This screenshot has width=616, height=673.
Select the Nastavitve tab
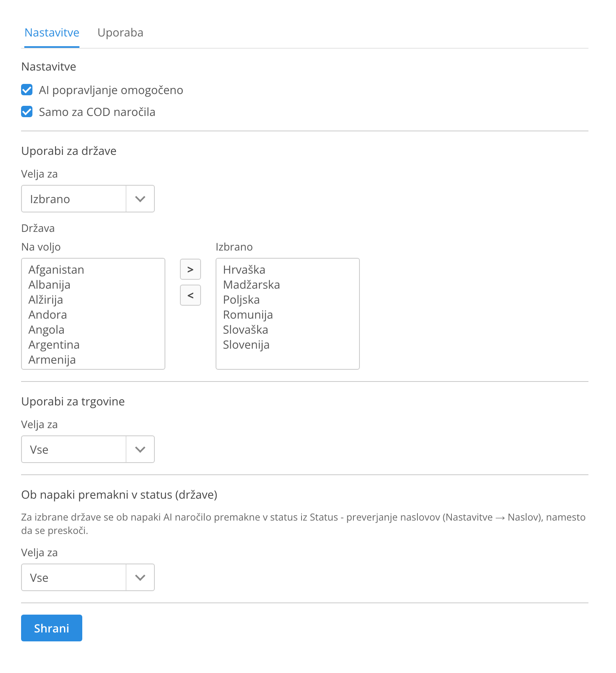tap(52, 32)
